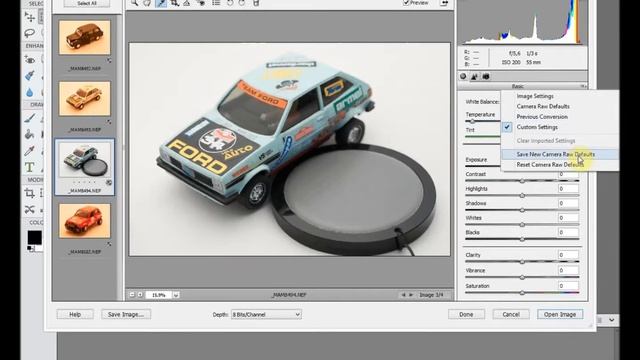Screen dimensions: 640x360
Task: Open the Depth 8 Bits/Channel dropdown
Action: (266, 314)
